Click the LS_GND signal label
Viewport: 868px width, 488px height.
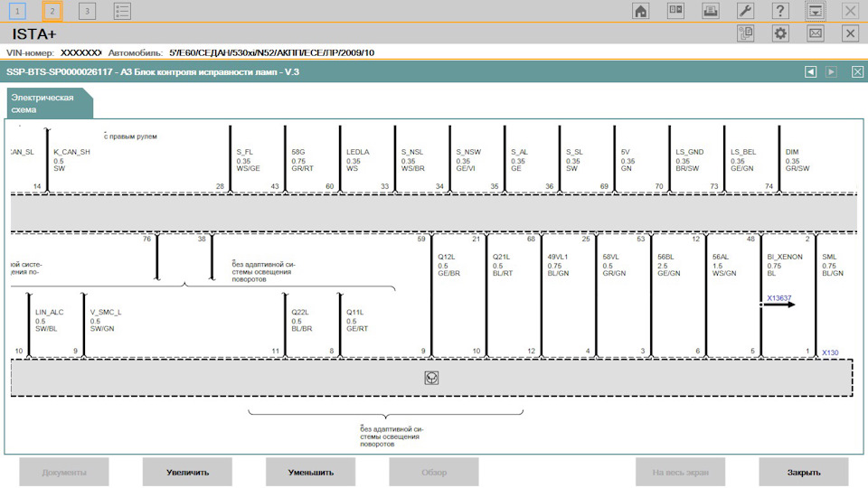tap(689, 152)
